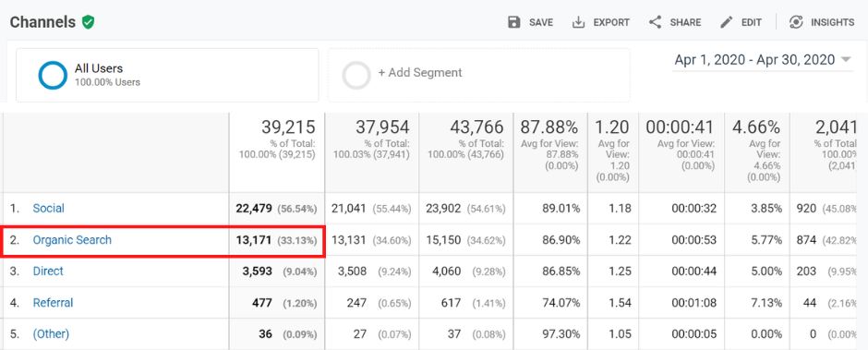
Task: Open the Referral channel link
Action: click(54, 302)
